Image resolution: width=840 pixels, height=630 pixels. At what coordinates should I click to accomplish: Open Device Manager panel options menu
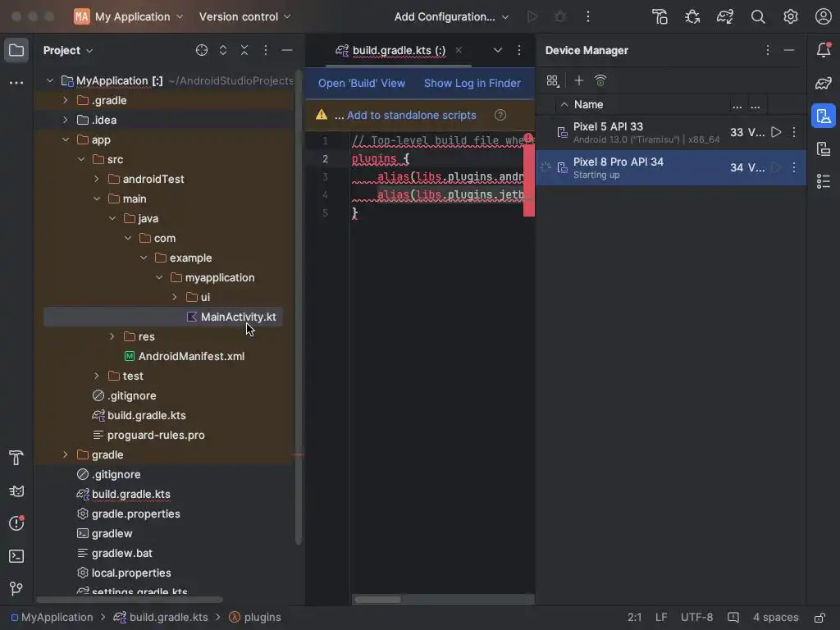[x=768, y=50]
